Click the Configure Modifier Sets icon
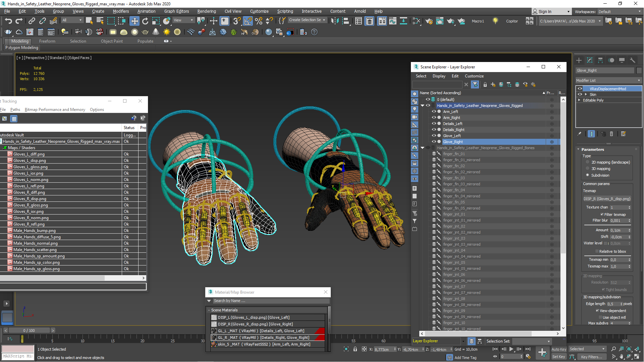 (x=624, y=134)
